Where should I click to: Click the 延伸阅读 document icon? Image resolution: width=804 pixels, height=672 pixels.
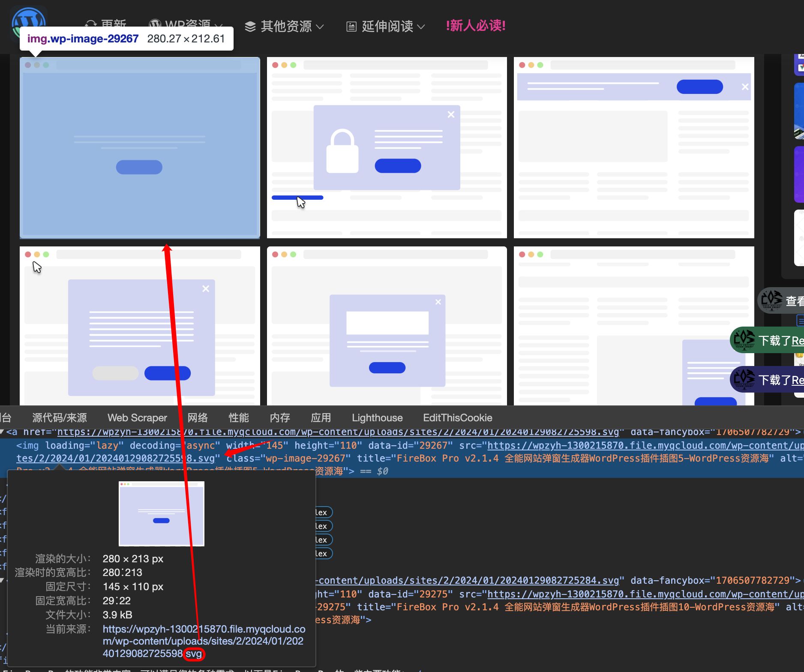(x=351, y=27)
